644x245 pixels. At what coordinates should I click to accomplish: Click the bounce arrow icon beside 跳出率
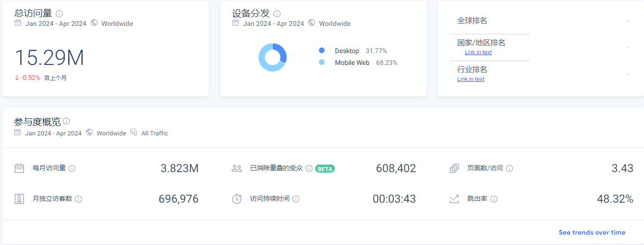pyautogui.click(x=454, y=199)
